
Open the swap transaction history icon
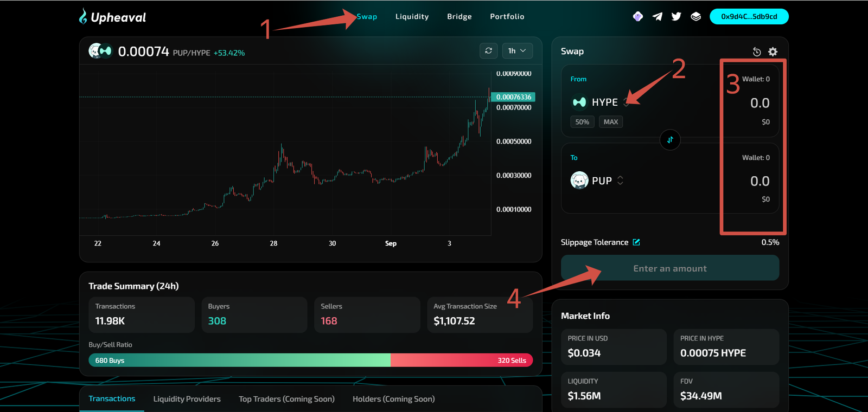pos(757,52)
